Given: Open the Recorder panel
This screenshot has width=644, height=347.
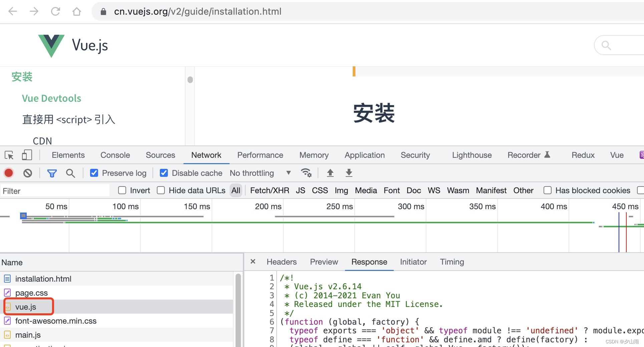Looking at the screenshot, I should [529, 155].
